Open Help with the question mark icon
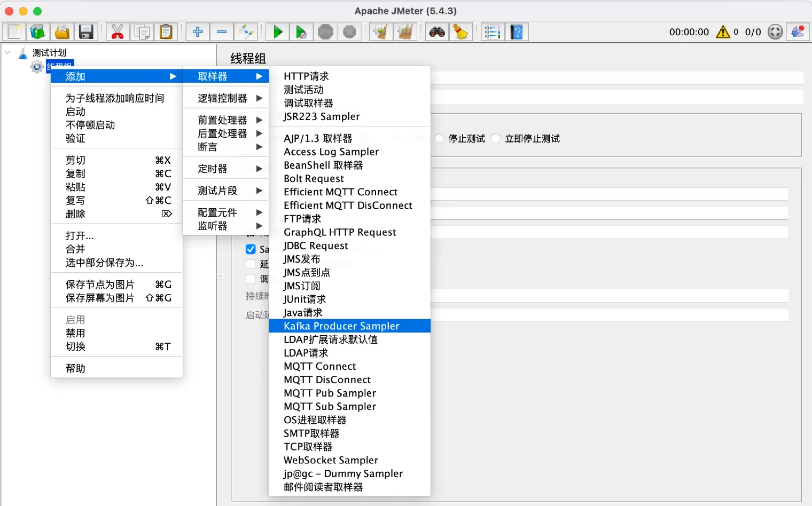This screenshot has width=812, height=506. point(517,32)
